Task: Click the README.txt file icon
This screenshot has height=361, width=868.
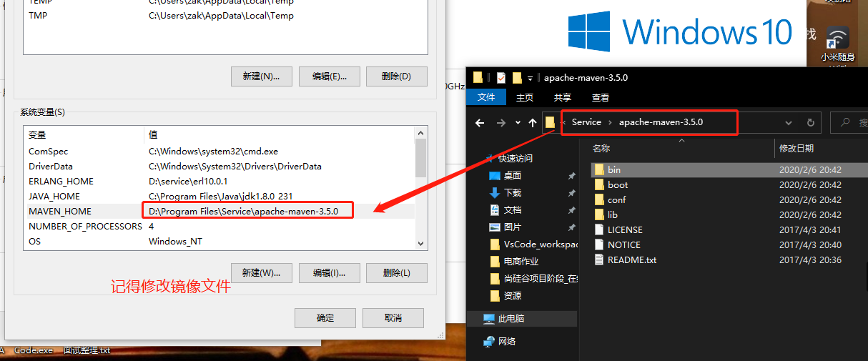Action: 599,260
